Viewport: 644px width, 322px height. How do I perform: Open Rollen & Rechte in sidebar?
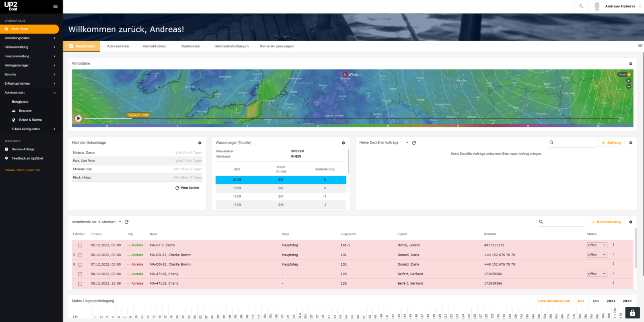pyautogui.click(x=30, y=120)
